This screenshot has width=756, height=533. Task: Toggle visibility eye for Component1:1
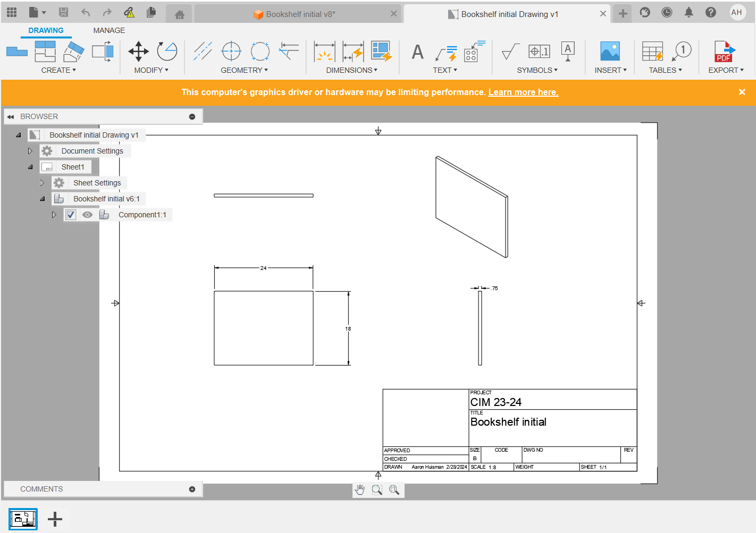(x=87, y=215)
